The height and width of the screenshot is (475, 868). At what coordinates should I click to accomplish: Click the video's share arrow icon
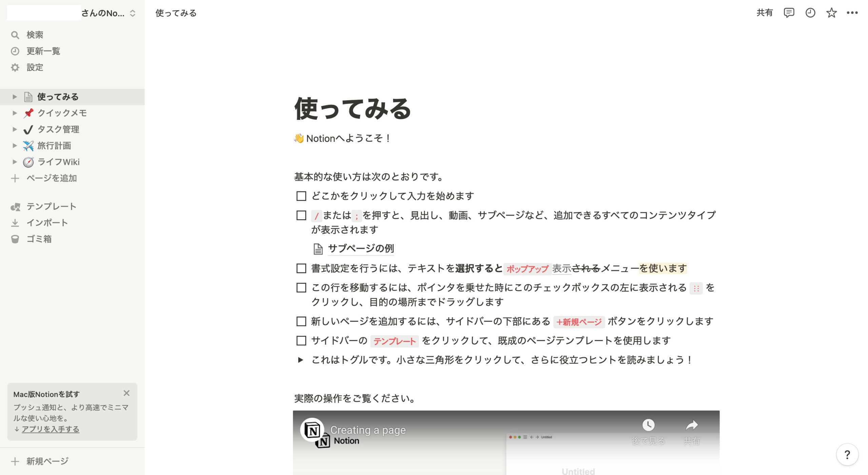691,425
